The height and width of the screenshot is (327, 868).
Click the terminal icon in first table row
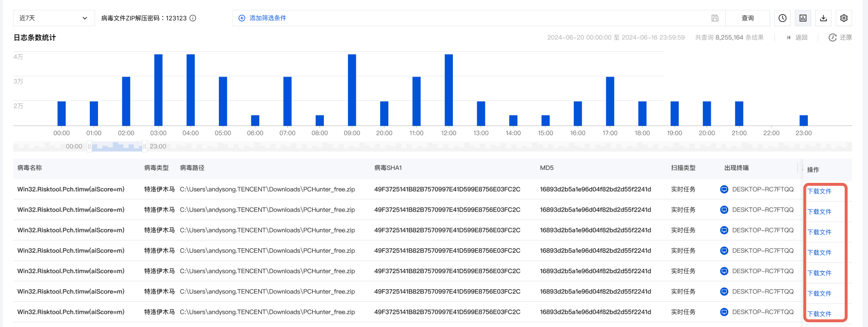pos(724,189)
